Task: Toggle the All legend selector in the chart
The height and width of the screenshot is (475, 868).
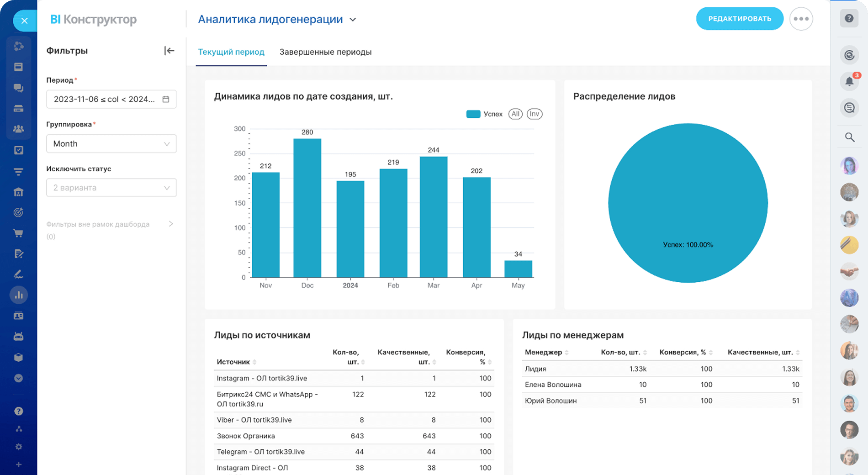Action: (515, 114)
